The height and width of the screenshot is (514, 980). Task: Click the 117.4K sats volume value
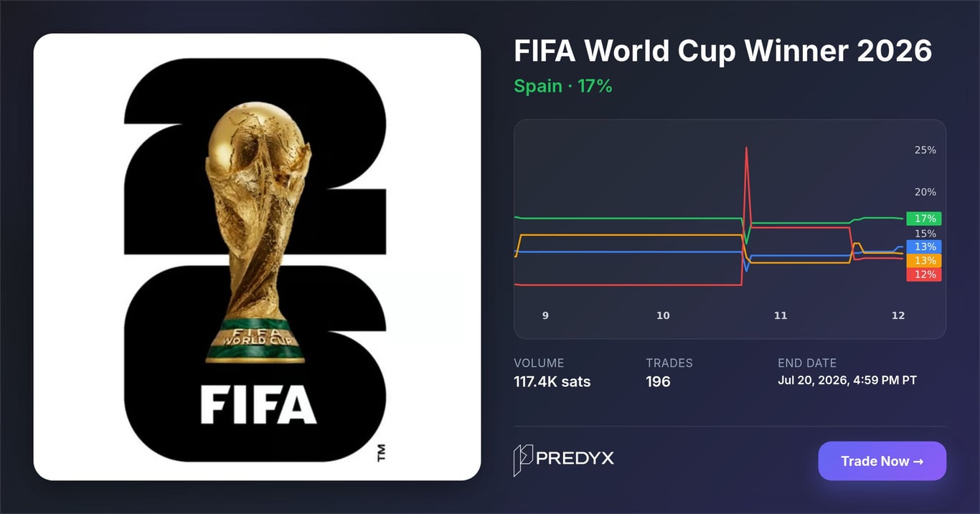pos(552,381)
